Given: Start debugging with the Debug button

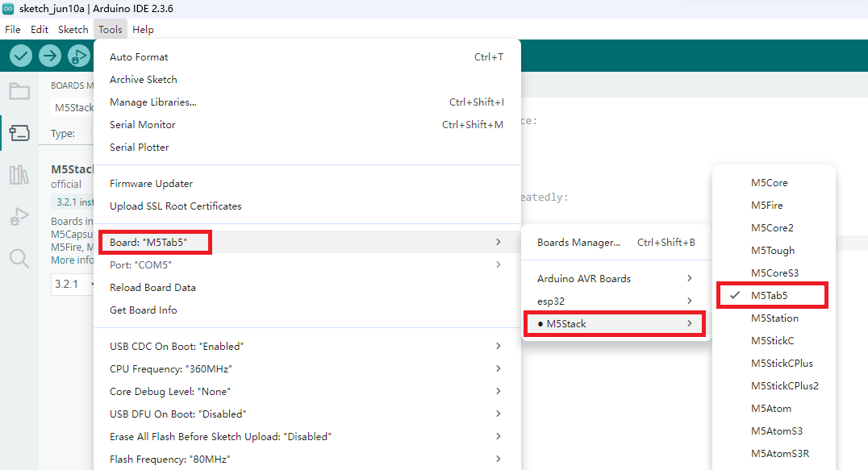Looking at the screenshot, I should [79, 56].
